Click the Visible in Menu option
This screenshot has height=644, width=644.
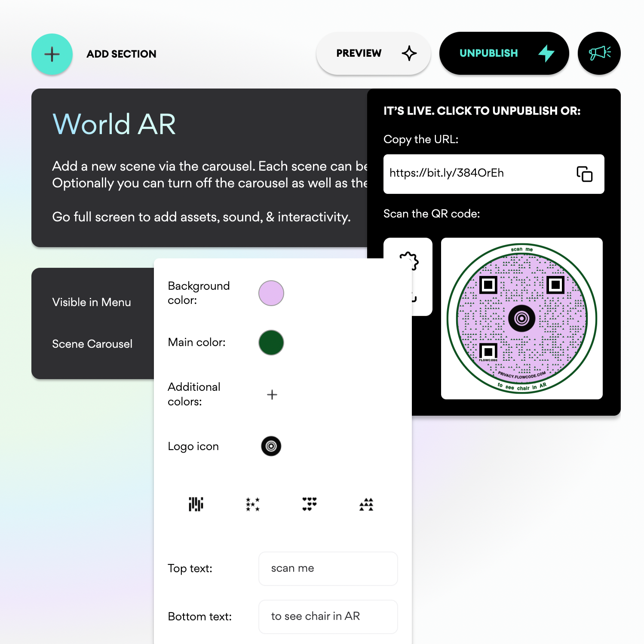(92, 302)
